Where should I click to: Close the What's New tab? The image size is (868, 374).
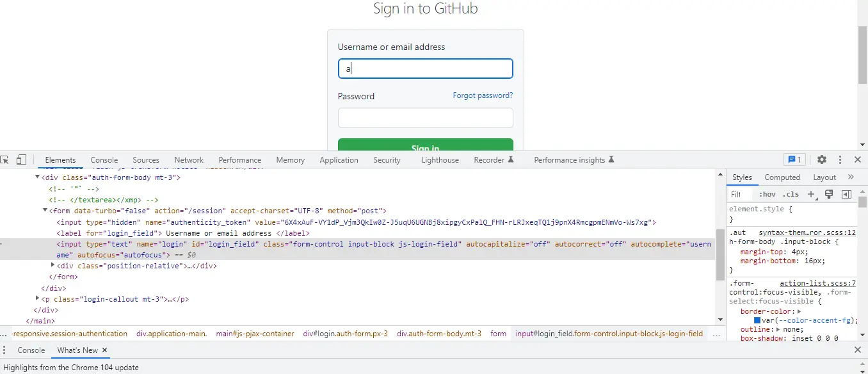(105, 350)
